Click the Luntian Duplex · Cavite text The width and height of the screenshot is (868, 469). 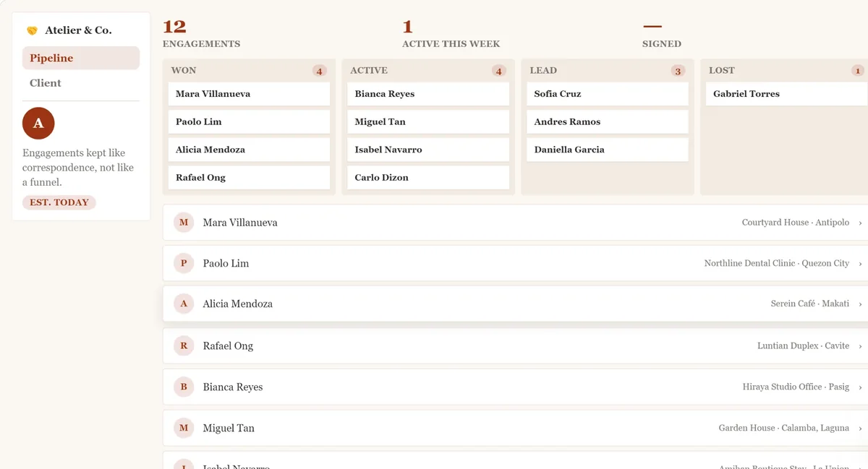[804, 345]
